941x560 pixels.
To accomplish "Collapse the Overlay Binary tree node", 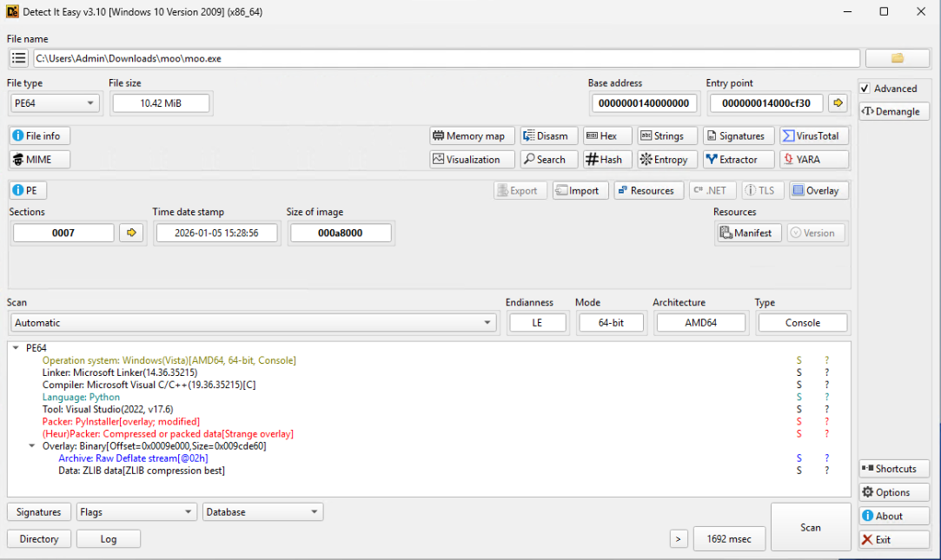I will [x=32, y=446].
